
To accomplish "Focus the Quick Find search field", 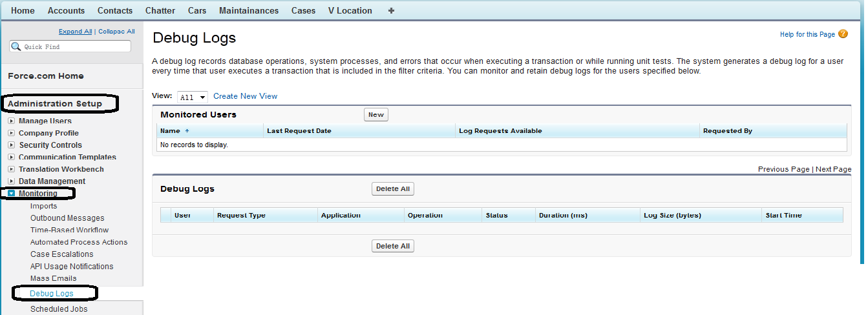I will pos(70,46).
